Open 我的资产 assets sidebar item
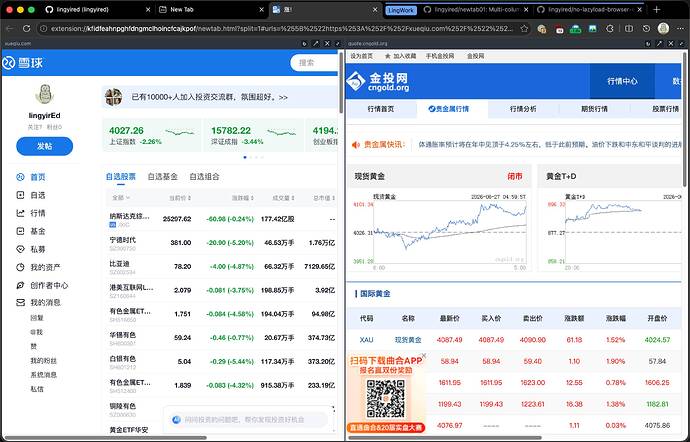This screenshot has height=442, width=690. tap(38, 267)
